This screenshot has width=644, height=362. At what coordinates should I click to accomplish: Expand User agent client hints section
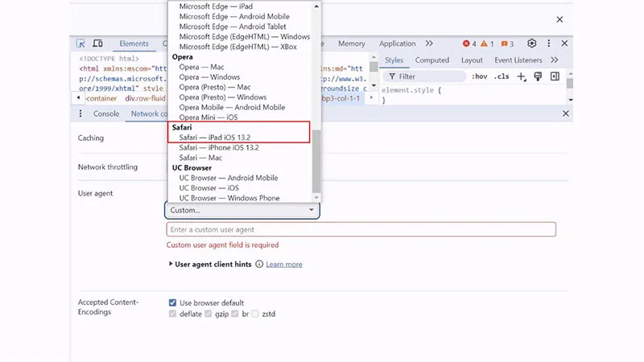click(171, 264)
